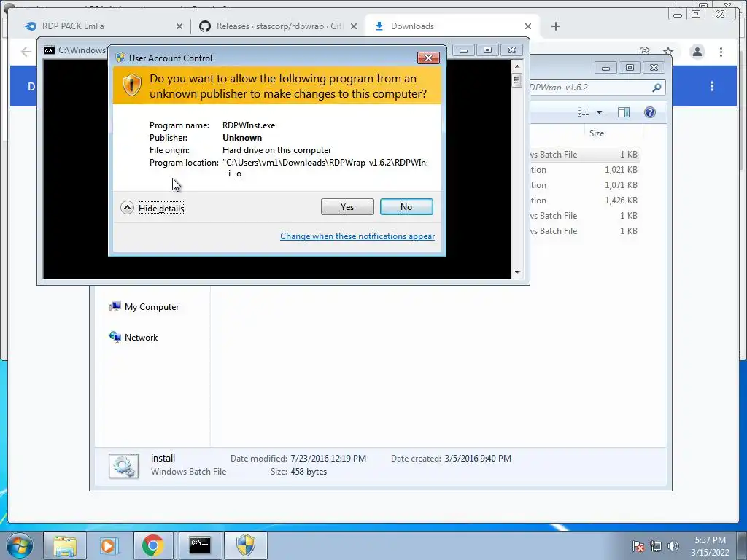Switch to Chrome from the taskbar

point(153,545)
